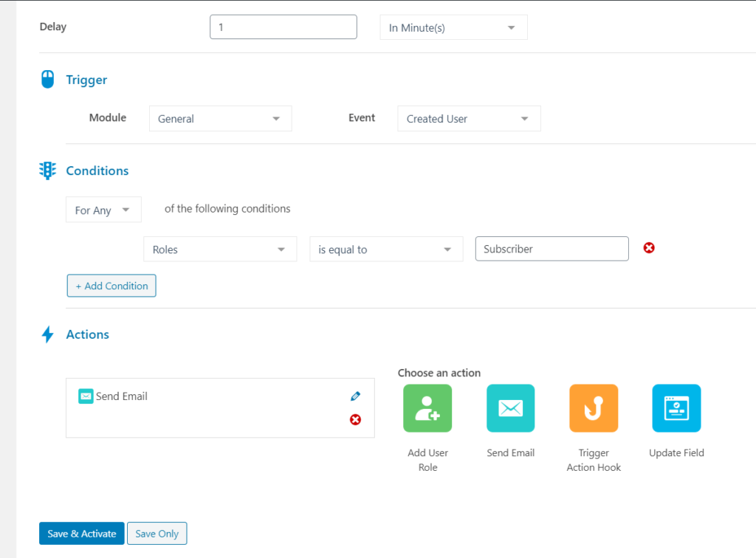Viewport: 756px width, 558px height.
Task: Click the + Add Condition button
Action: [111, 286]
